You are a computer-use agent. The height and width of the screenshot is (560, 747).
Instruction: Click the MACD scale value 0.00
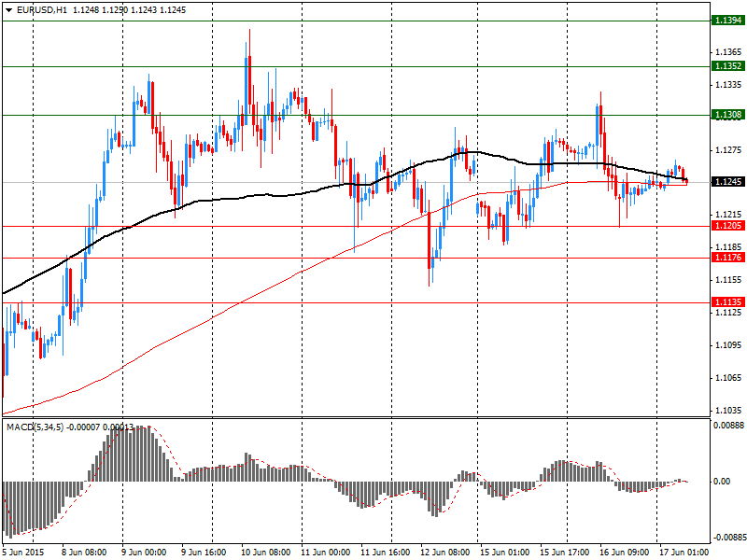coord(722,482)
